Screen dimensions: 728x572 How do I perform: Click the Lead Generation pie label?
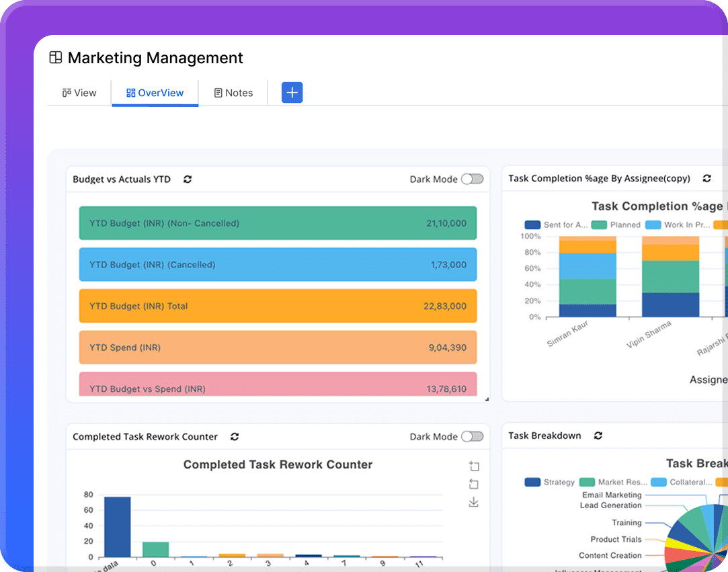pos(610,505)
